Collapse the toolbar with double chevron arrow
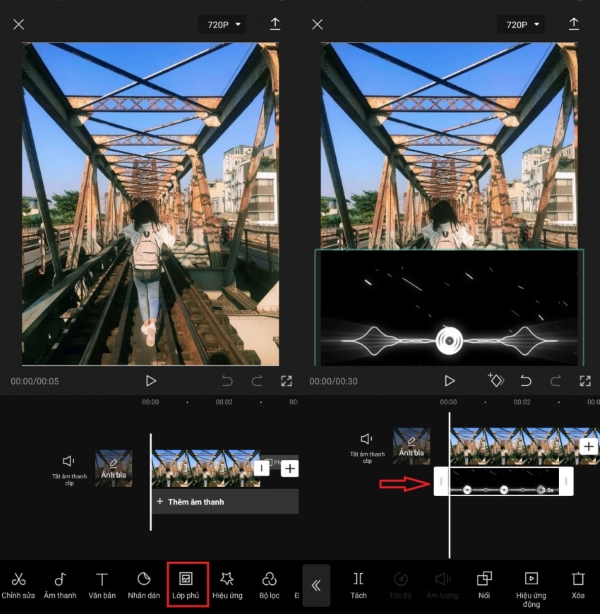 (315, 586)
